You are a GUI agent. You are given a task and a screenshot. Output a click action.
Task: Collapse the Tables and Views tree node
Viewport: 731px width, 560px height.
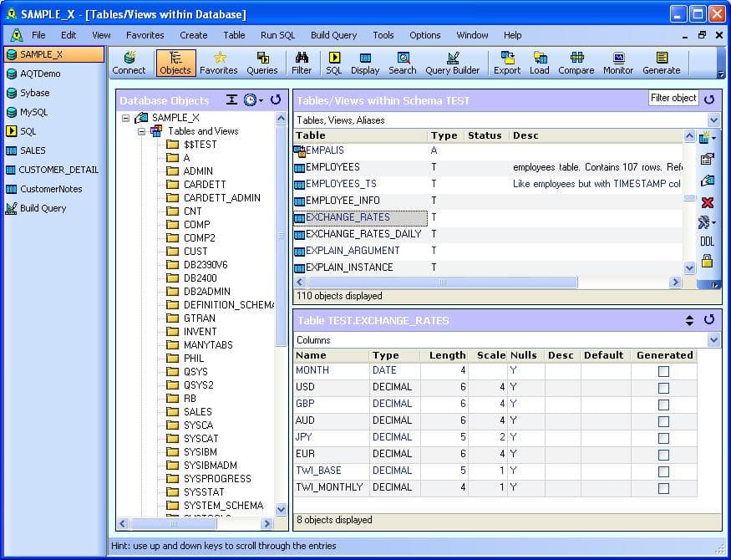coord(144,131)
